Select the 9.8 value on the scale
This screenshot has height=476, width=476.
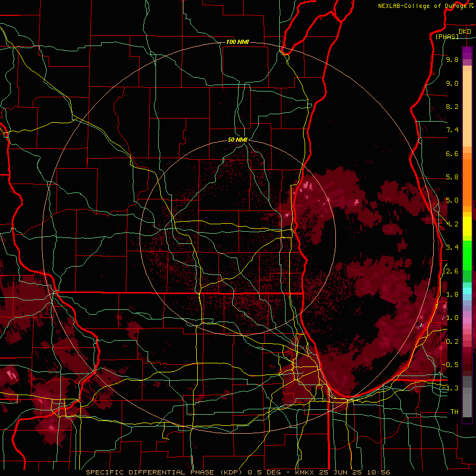coord(452,59)
